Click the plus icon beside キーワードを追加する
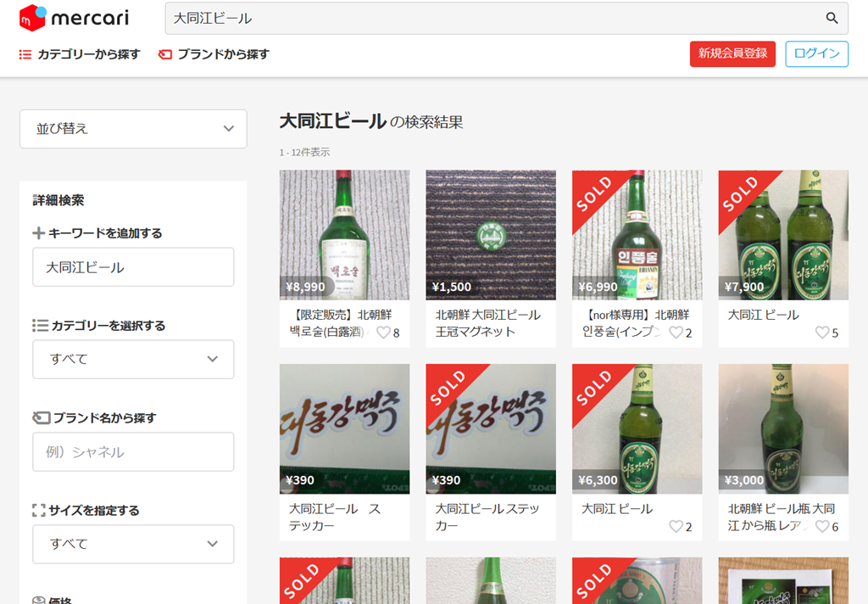 (38, 233)
